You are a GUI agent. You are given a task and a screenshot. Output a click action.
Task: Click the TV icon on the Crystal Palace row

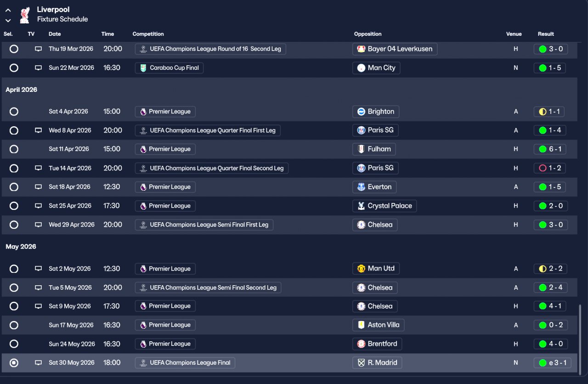[x=39, y=206]
